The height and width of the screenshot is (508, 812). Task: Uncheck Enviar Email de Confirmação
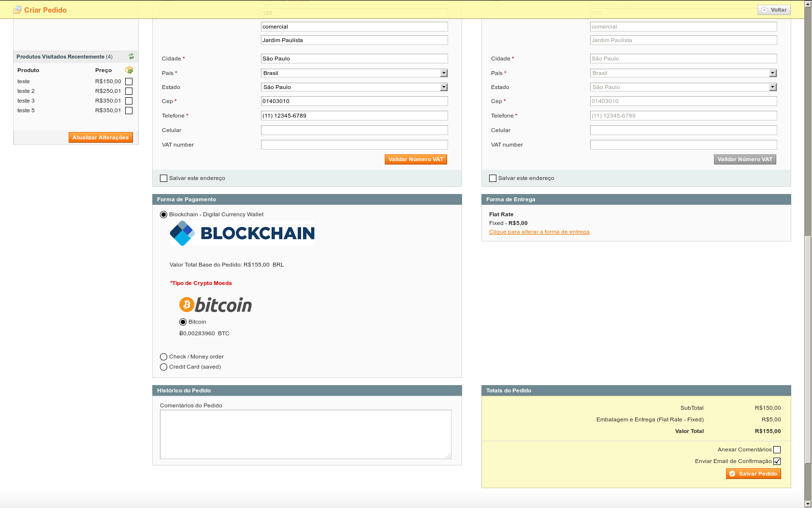tap(777, 462)
